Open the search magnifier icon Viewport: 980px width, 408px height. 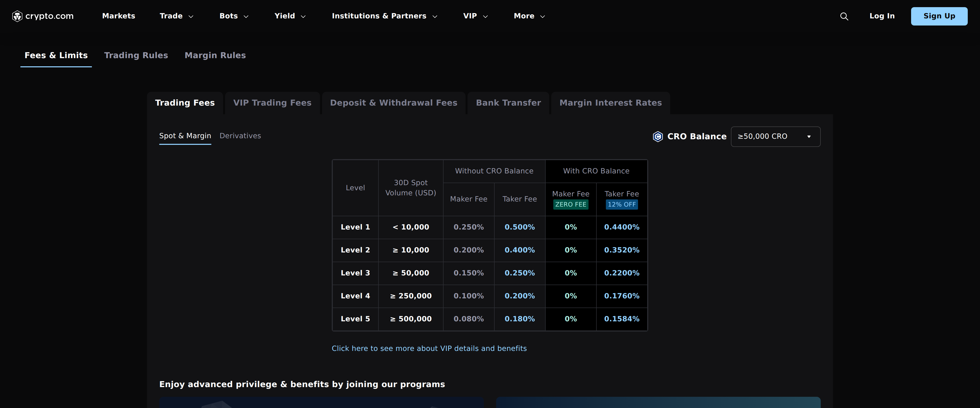click(844, 16)
